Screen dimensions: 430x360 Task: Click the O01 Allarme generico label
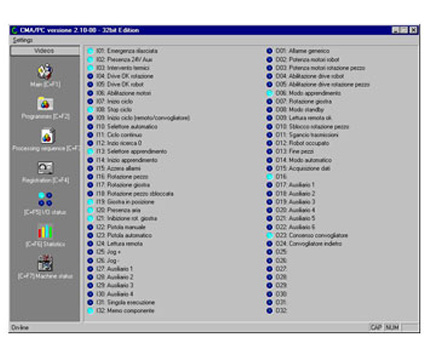tap(302, 51)
